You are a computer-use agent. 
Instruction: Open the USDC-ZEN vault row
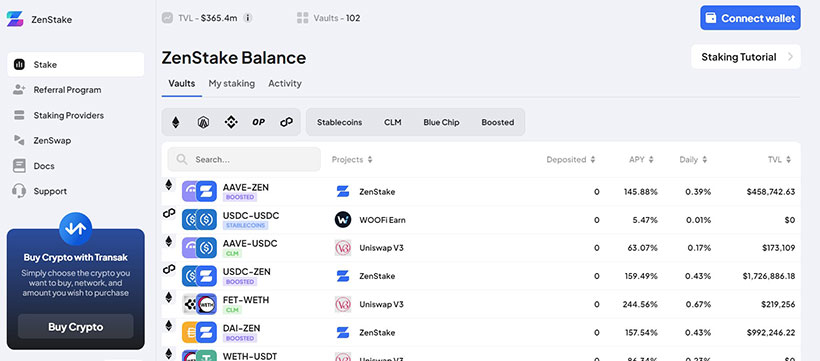481,276
